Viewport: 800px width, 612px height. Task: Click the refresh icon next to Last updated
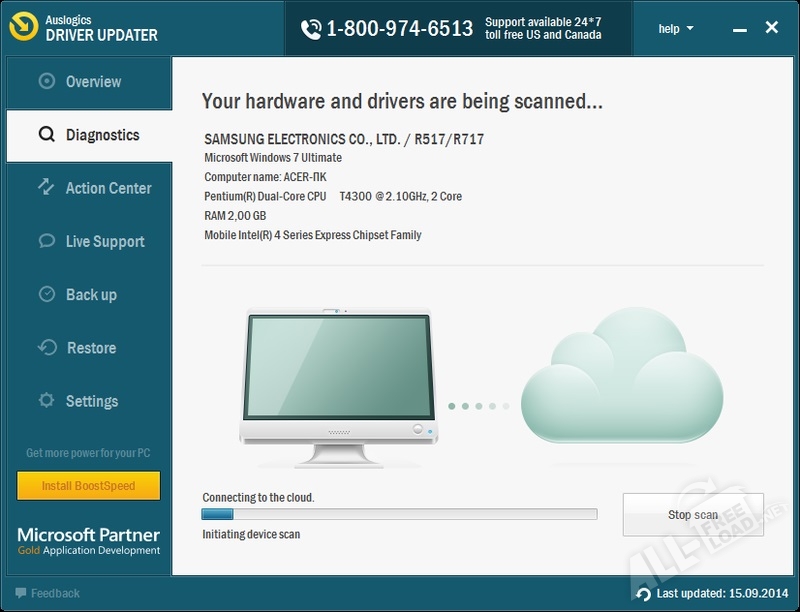pos(643,594)
